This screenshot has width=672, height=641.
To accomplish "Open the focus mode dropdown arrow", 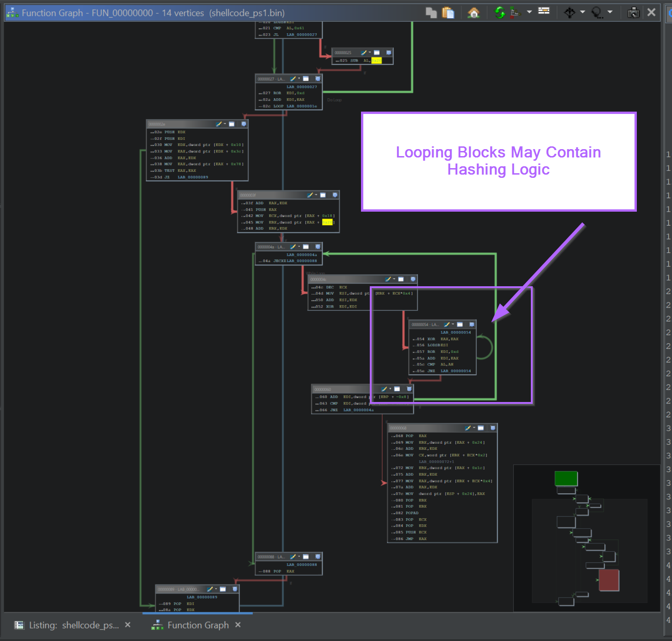I will [x=610, y=12].
